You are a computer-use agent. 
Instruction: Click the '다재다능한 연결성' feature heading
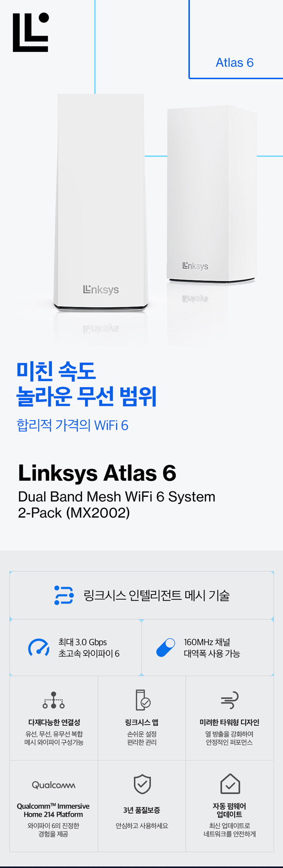(54, 722)
